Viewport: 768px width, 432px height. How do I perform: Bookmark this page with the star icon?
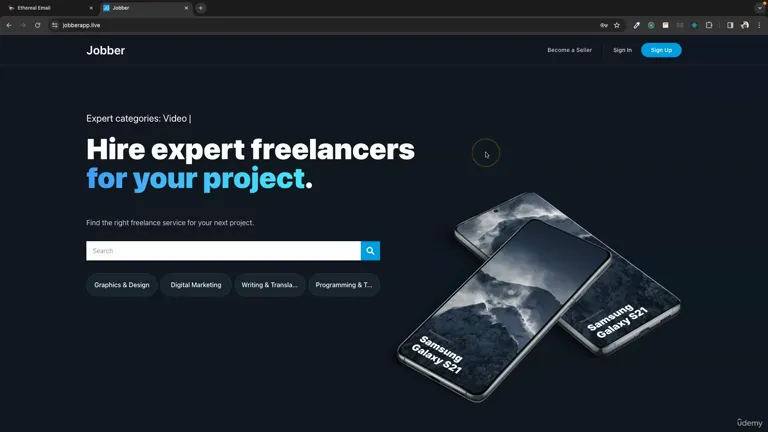click(617, 25)
